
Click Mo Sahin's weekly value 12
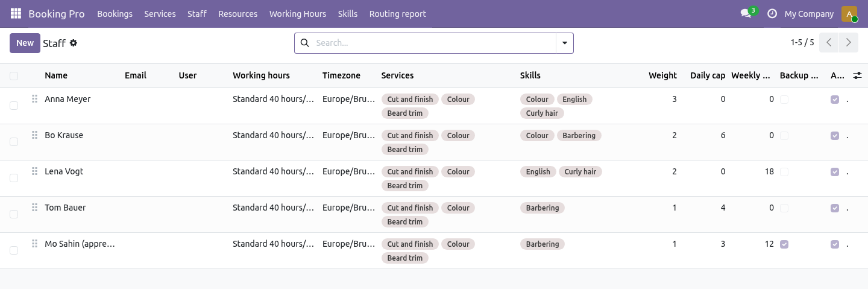tap(769, 244)
